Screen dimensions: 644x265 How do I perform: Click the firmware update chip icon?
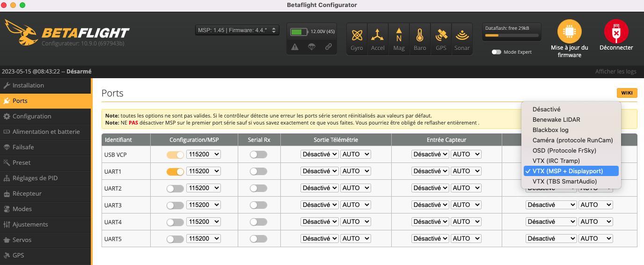[569, 32]
